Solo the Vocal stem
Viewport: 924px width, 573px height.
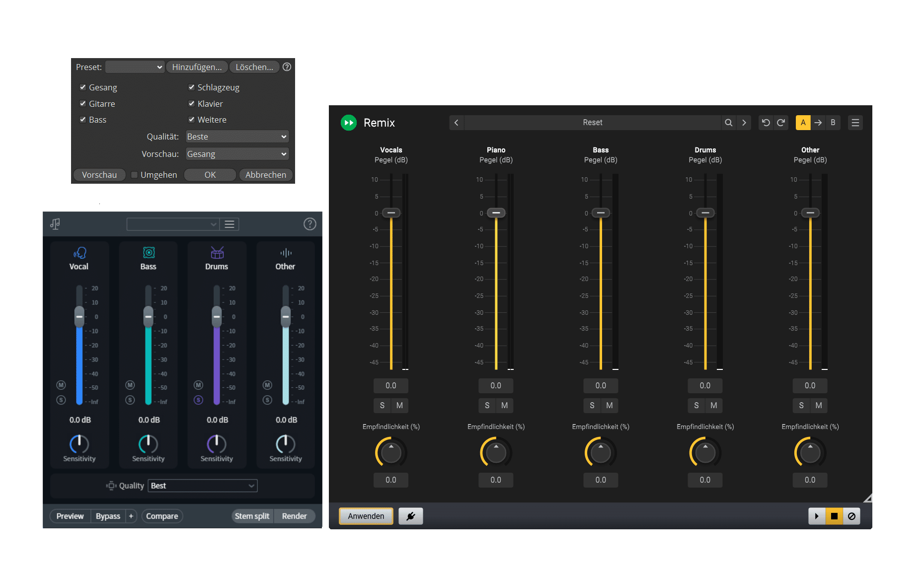tap(61, 400)
